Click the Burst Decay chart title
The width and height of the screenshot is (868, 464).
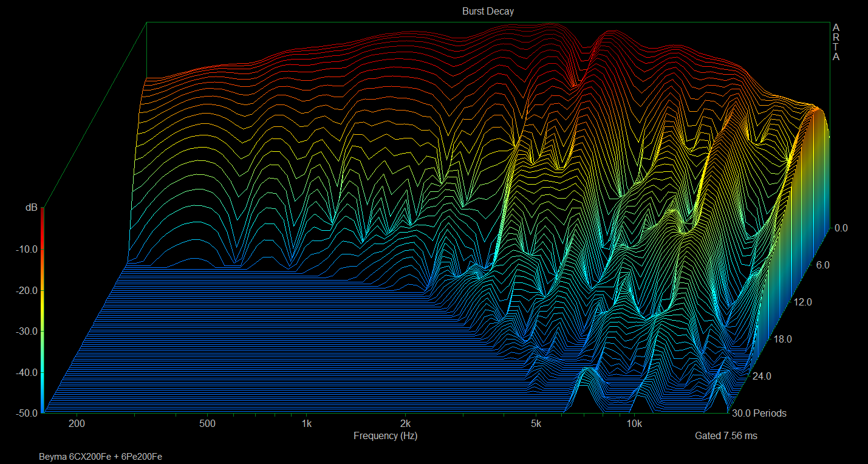point(488,12)
